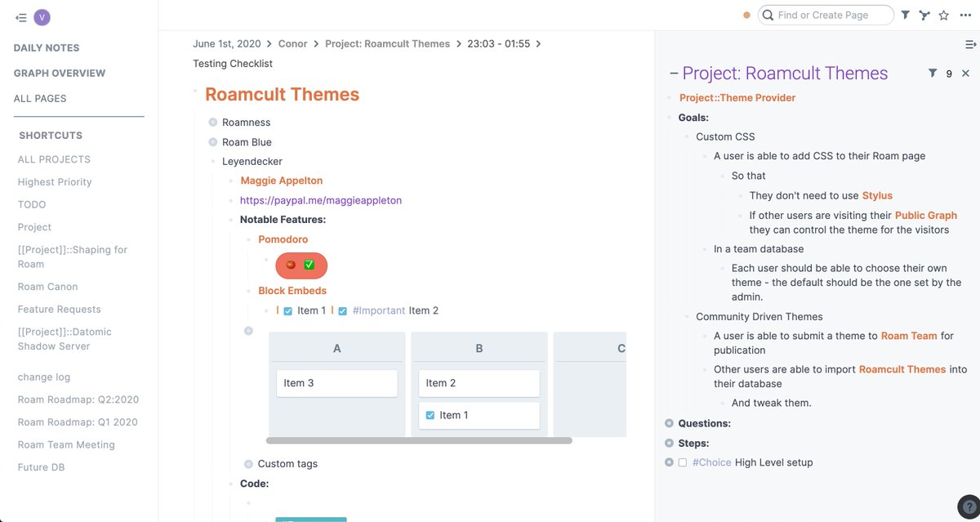Viewport: 980px width, 522px height.
Task: Open All Pages
Action: 40,98
